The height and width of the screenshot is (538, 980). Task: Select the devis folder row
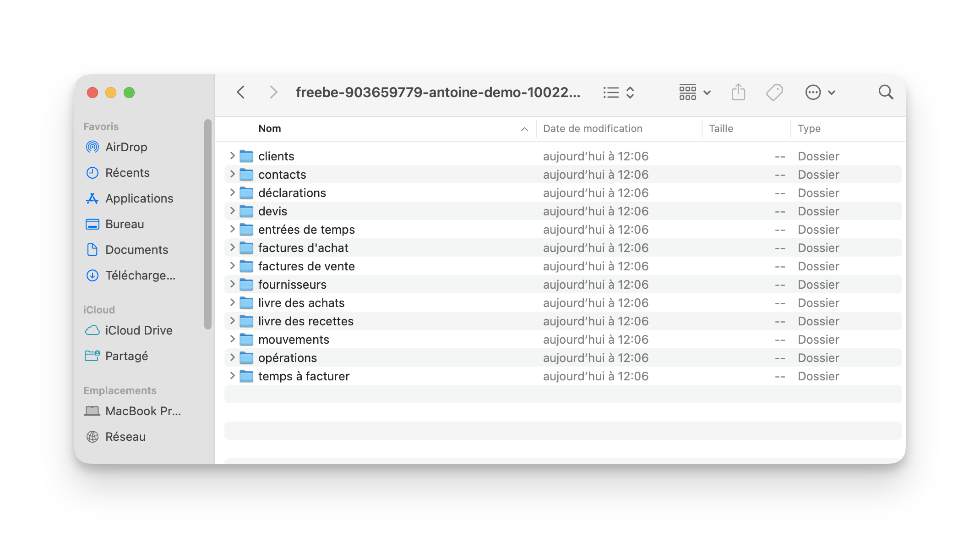click(273, 211)
